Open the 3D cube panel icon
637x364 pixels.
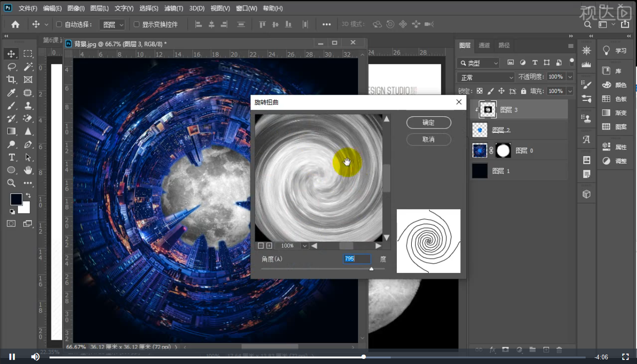tap(587, 194)
